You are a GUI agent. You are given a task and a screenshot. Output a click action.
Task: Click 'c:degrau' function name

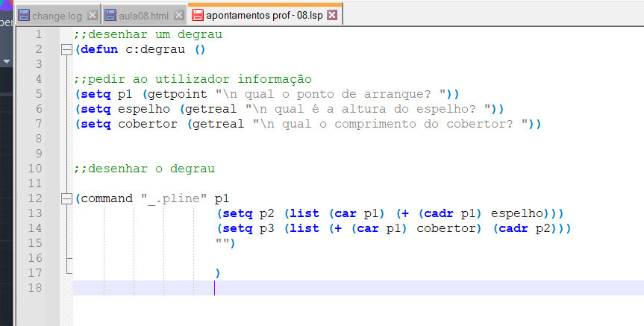click(x=155, y=49)
